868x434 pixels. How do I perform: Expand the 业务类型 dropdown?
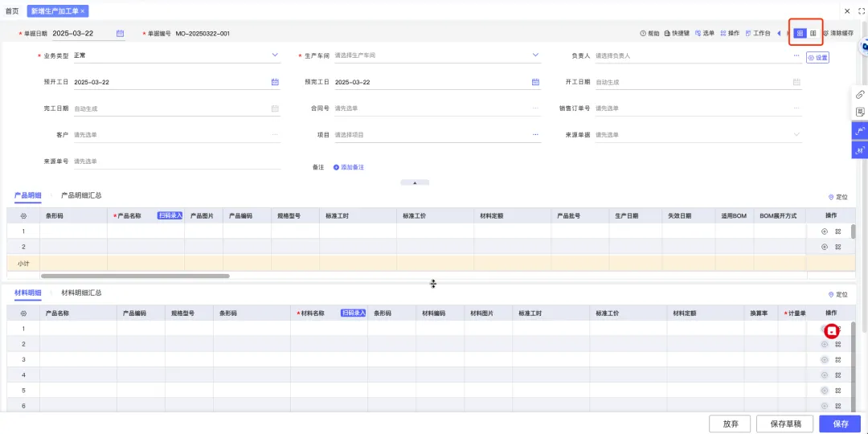click(x=275, y=55)
